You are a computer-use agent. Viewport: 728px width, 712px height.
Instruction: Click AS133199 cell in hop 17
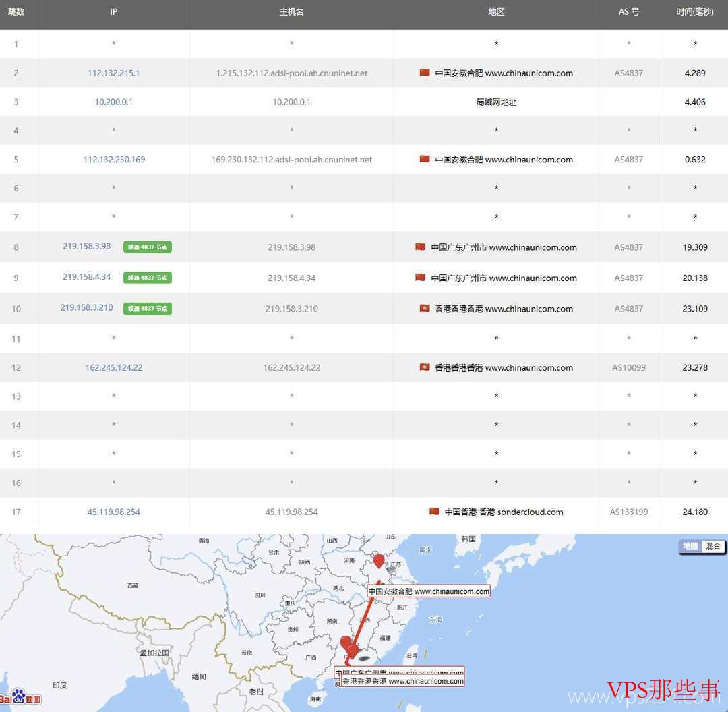pyautogui.click(x=629, y=512)
